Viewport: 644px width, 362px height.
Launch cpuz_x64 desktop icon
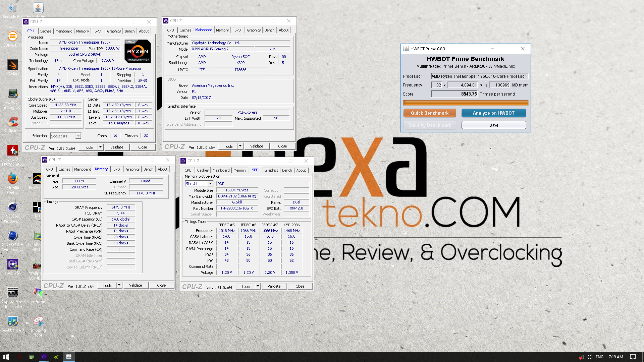click(x=12, y=266)
